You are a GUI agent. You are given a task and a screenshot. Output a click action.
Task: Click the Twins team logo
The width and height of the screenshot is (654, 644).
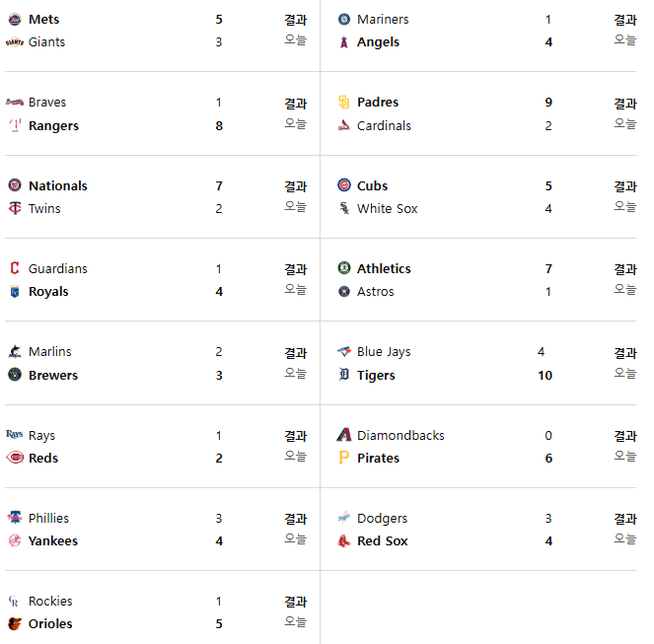point(15,208)
